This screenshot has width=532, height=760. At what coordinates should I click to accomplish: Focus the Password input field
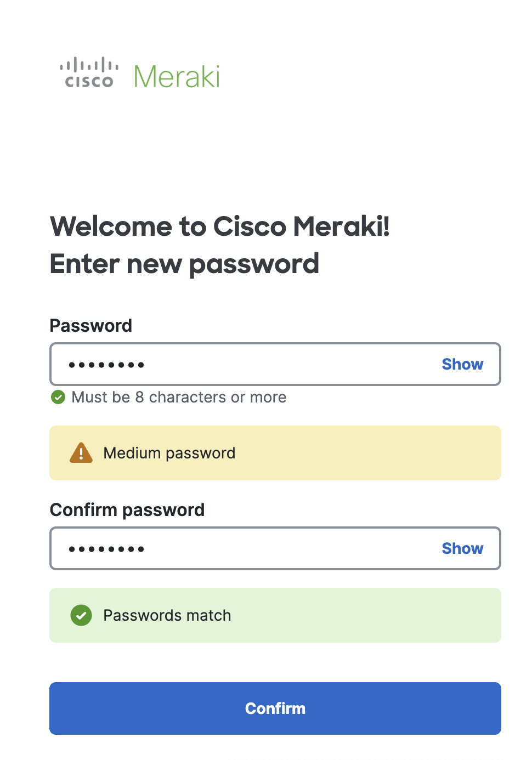tap(275, 364)
